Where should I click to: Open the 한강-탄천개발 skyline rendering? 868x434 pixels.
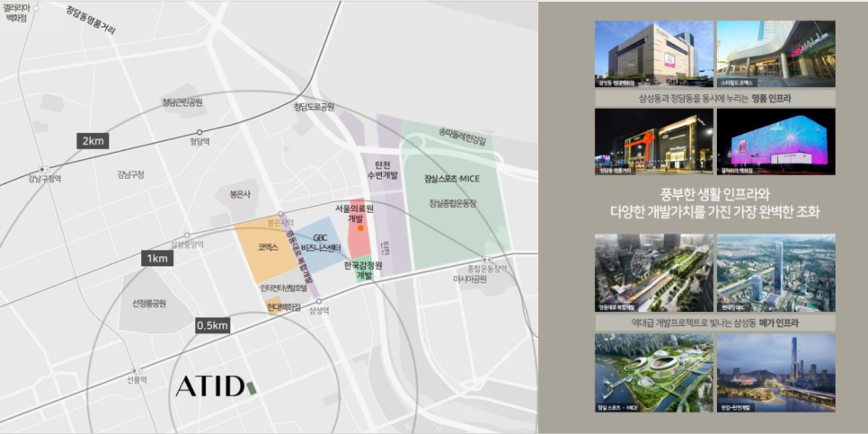point(776,373)
